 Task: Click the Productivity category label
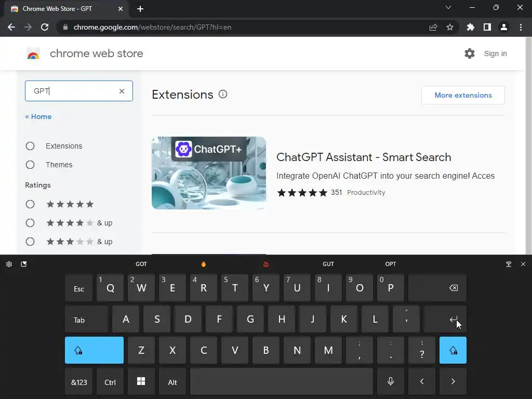coord(366,192)
